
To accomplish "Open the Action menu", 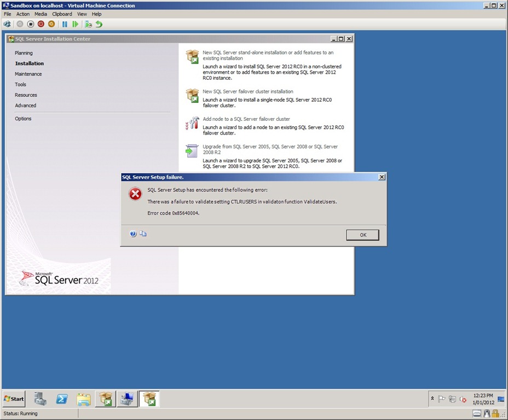I will (x=23, y=14).
